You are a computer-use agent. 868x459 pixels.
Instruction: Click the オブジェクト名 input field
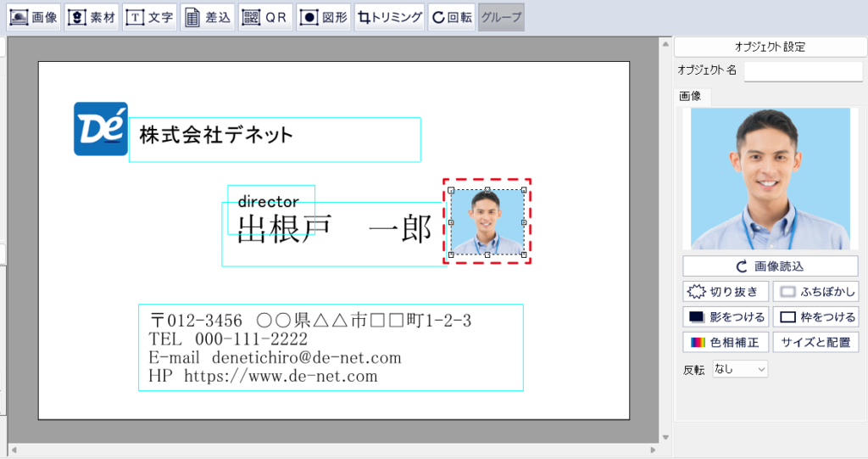(x=804, y=71)
